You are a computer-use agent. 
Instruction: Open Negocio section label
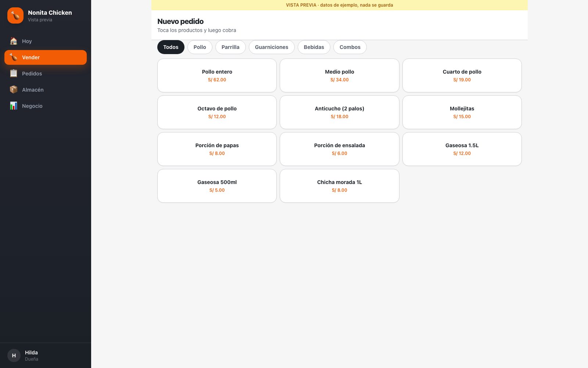(x=32, y=106)
